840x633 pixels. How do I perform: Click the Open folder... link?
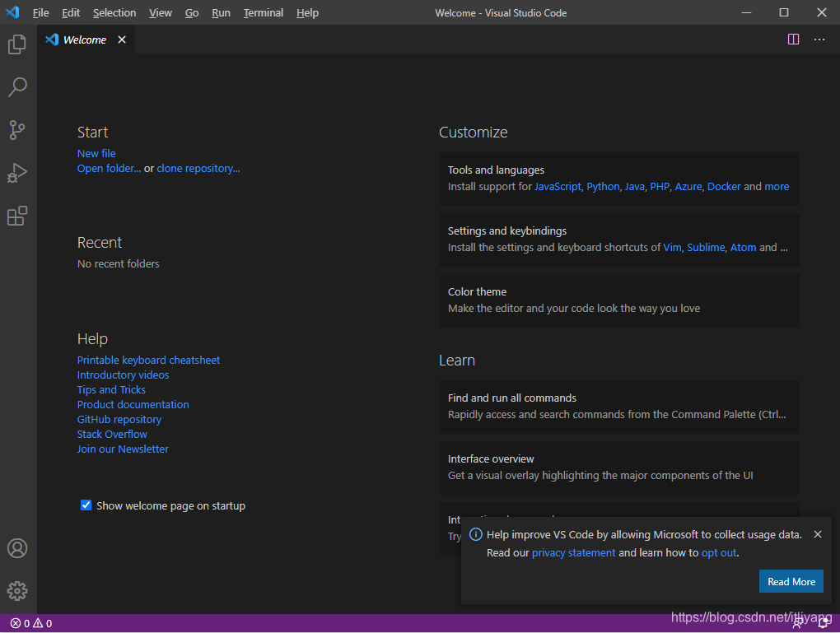tap(109, 169)
